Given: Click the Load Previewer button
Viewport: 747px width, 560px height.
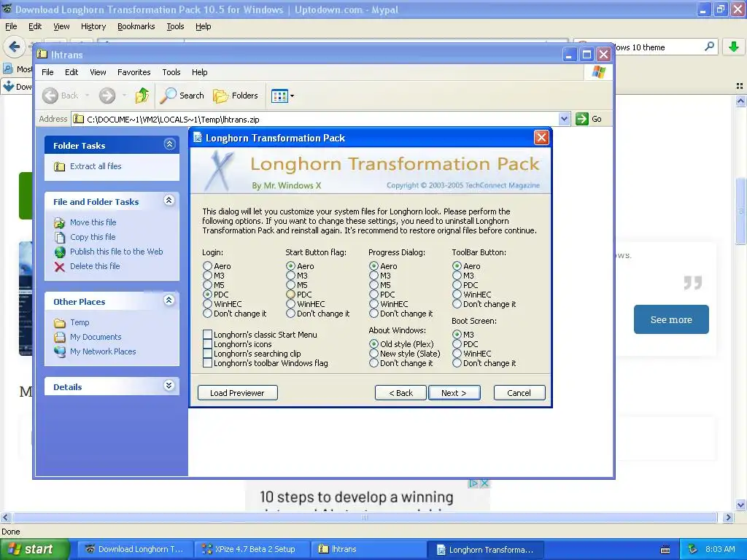Looking at the screenshot, I should coord(237,393).
